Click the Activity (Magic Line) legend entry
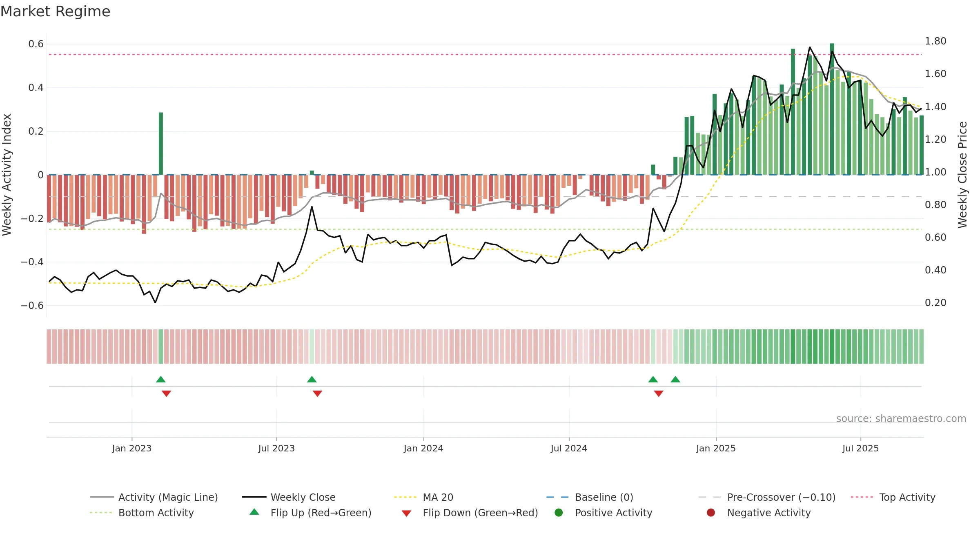Screen dimensions: 980x551 tap(154, 497)
